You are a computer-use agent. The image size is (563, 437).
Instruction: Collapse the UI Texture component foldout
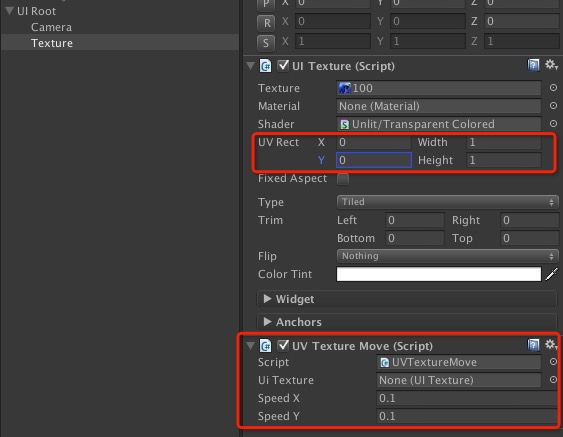(x=250, y=66)
